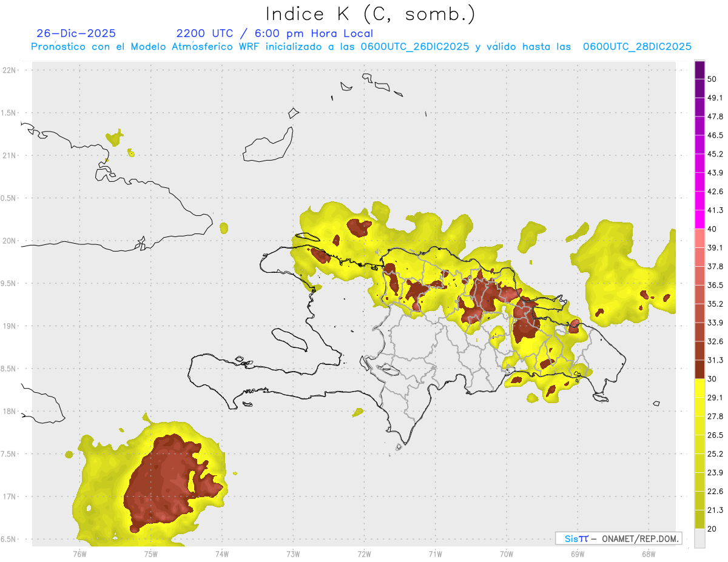Click the '68W' longitude label
The height and width of the screenshot is (562, 728).
[x=648, y=554]
